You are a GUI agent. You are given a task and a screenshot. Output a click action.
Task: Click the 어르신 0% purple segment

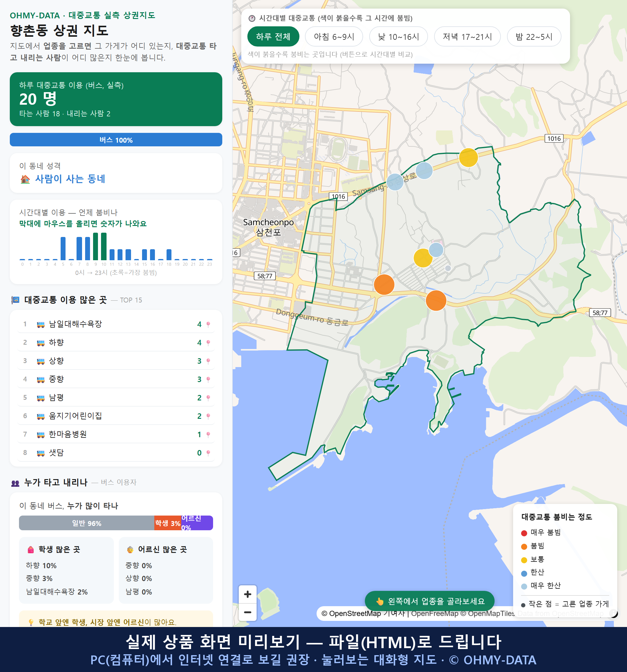pyautogui.click(x=197, y=523)
